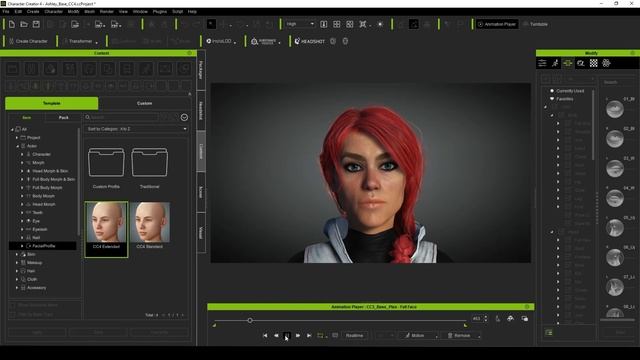640x360 pixels.
Task: Open the Custom Profile folder
Action: (106, 168)
